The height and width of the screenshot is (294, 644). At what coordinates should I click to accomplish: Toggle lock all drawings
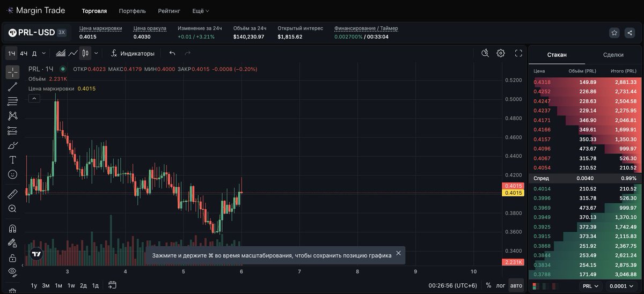tap(12, 258)
